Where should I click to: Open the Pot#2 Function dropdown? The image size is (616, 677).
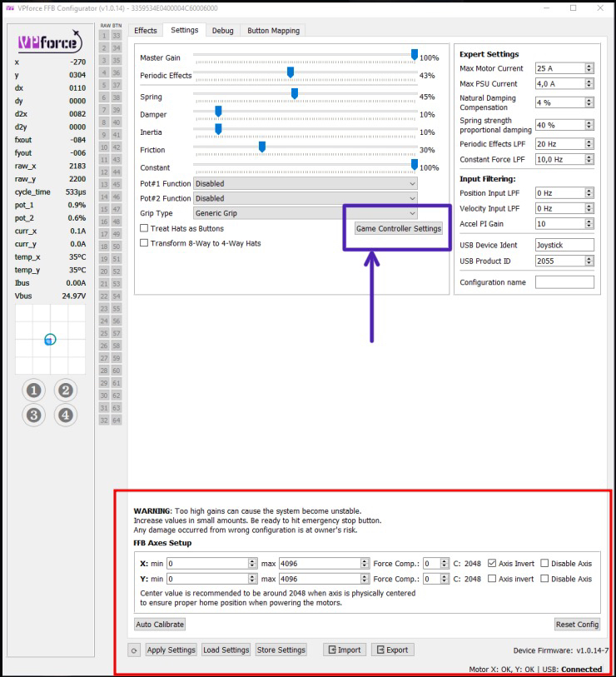tap(306, 198)
